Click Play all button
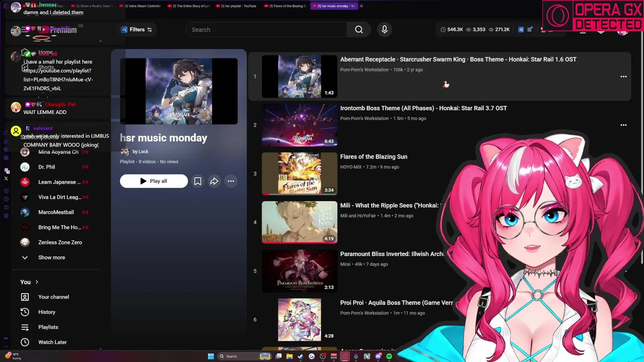The height and width of the screenshot is (362, 644). tap(154, 181)
